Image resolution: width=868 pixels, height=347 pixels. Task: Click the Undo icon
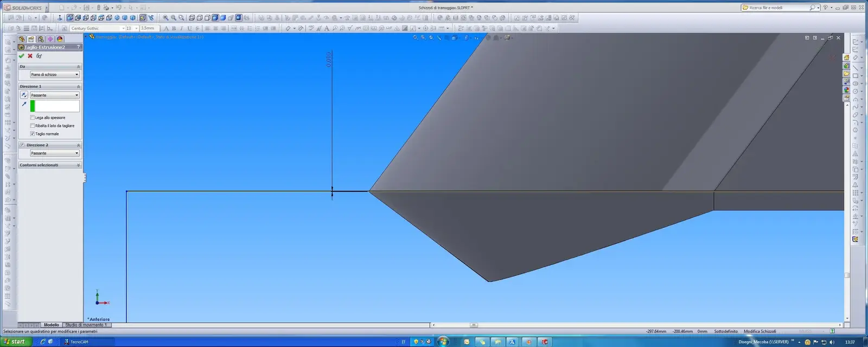pyautogui.click(x=118, y=8)
